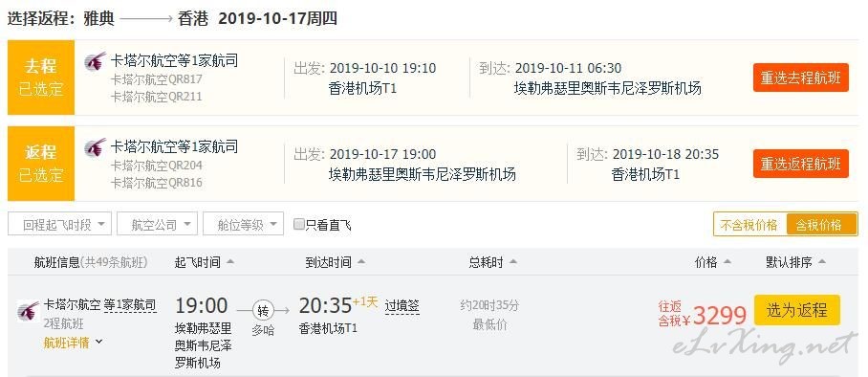
Task: Click the Qatar Airways logo in return row
Action: point(96,147)
